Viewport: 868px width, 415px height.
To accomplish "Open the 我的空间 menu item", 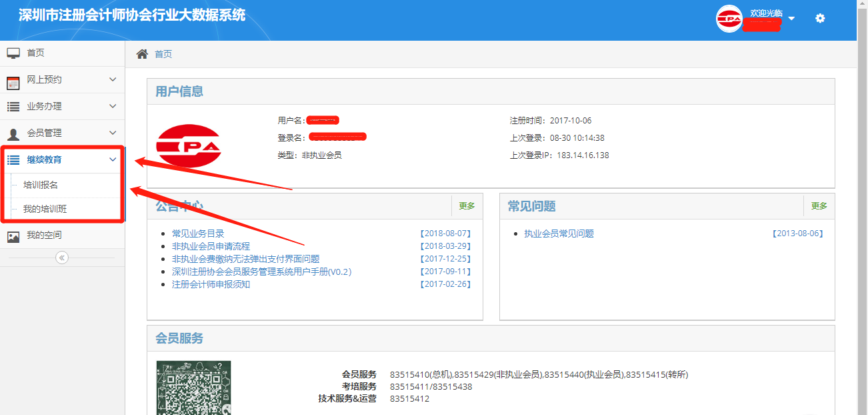I will click(x=44, y=235).
